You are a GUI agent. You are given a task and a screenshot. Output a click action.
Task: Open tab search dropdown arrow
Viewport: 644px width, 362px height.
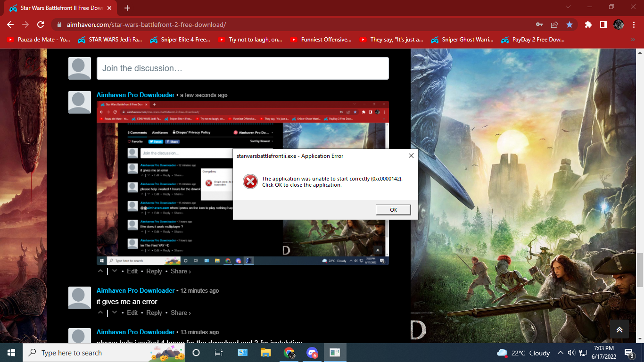pyautogui.click(x=568, y=7)
